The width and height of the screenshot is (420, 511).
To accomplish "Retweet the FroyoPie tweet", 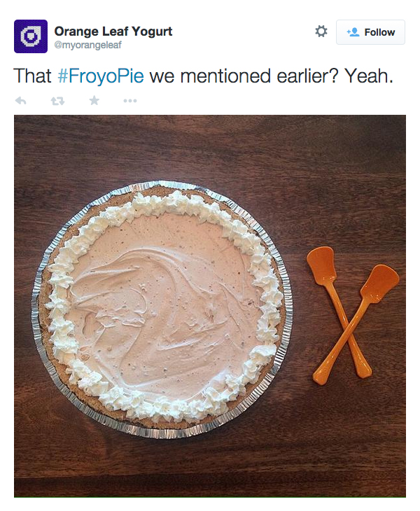I will pos(57,101).
